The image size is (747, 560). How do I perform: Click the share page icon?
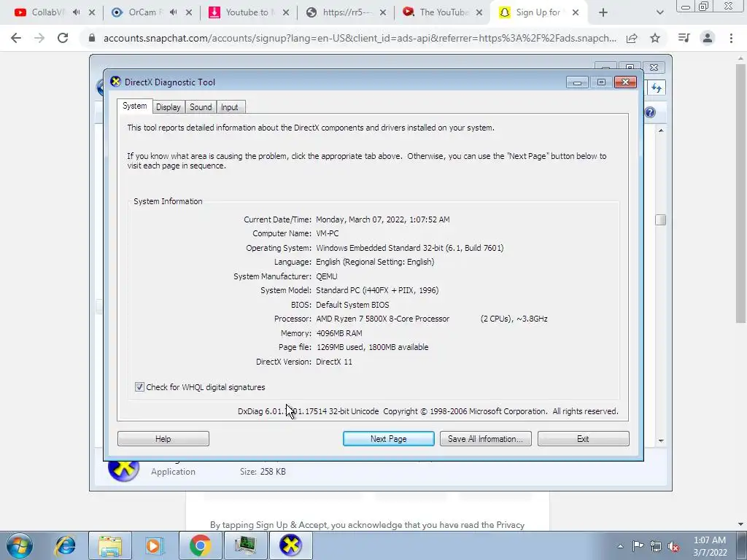(632, 38)
